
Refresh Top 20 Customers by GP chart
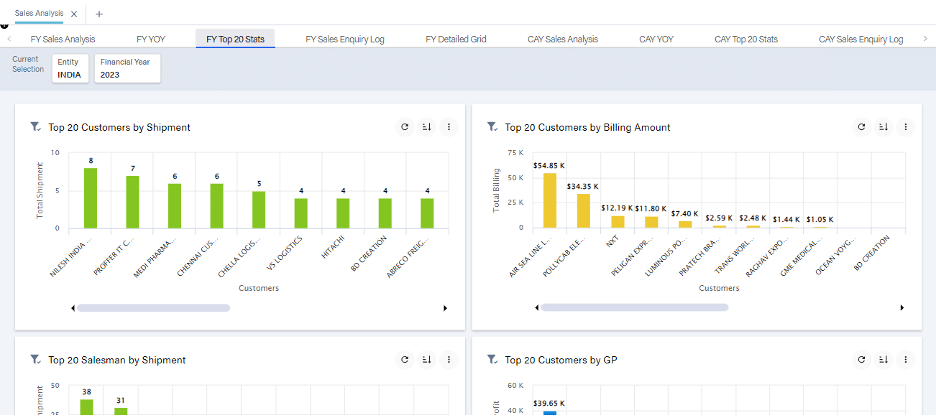point(861,359)
